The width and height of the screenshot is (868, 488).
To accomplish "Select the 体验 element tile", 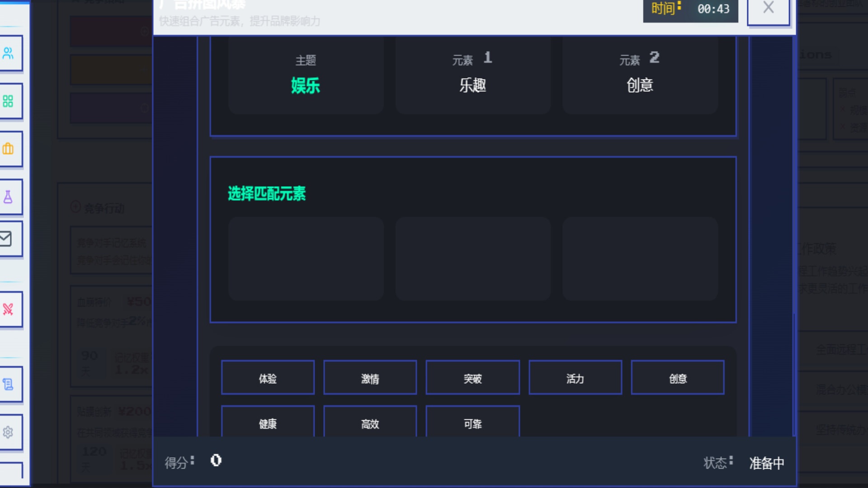I will click(x=268, y=378).
